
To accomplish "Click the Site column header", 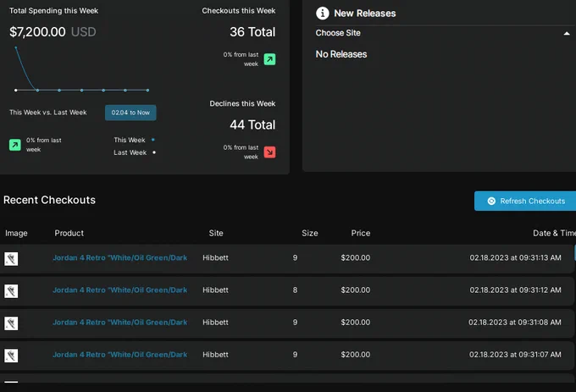I will [x=216, y=233].
